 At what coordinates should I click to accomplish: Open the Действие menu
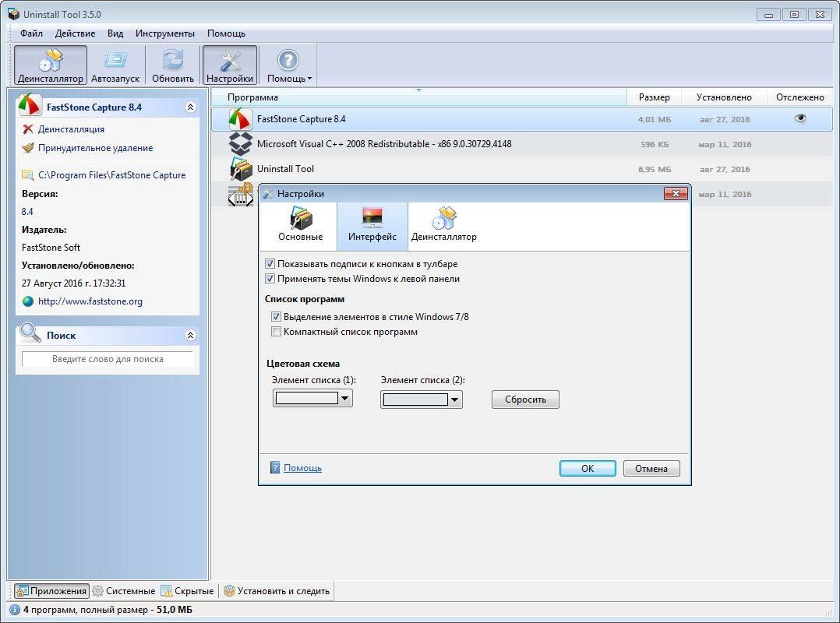(x=75, y=33)
